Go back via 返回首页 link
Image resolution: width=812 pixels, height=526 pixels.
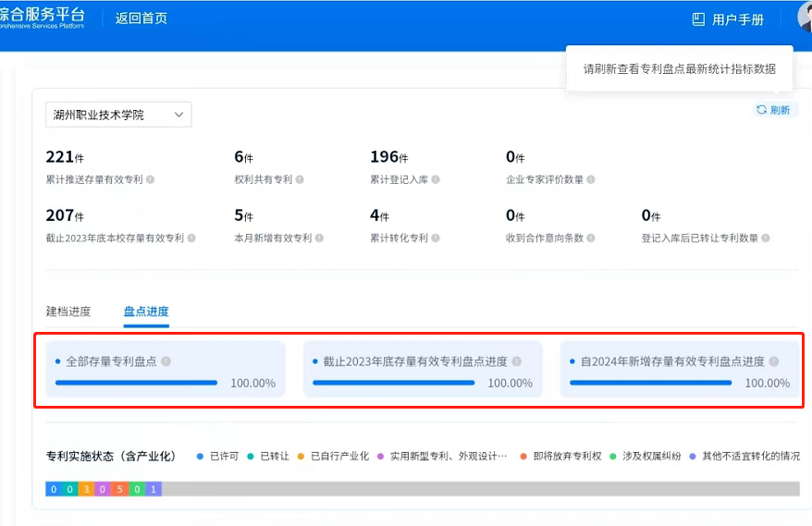[x=141, y=18]
